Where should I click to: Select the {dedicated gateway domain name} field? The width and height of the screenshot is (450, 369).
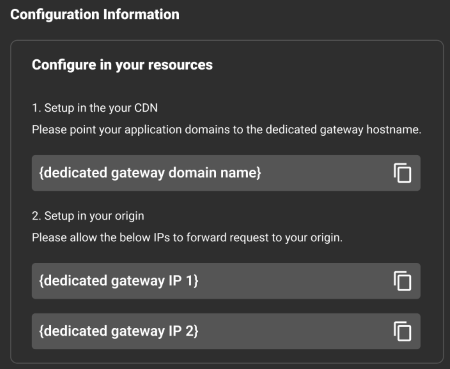pyautogui.click(x=226, y=173)
